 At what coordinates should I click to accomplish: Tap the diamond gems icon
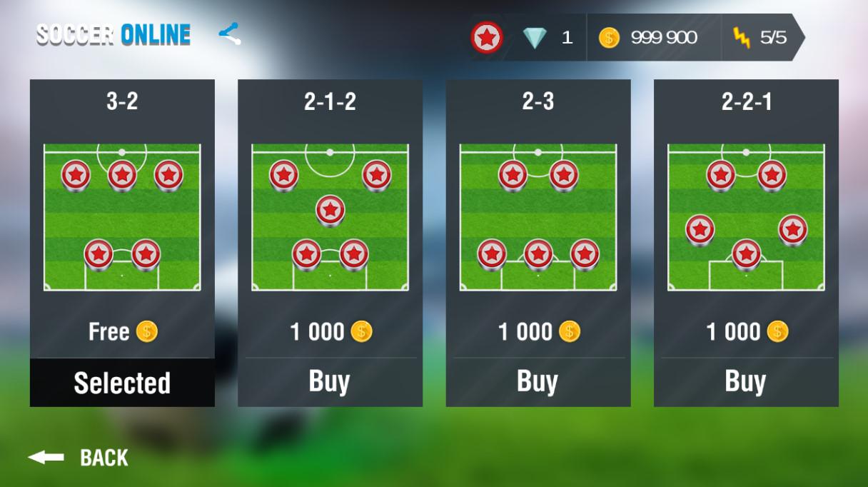535,37
